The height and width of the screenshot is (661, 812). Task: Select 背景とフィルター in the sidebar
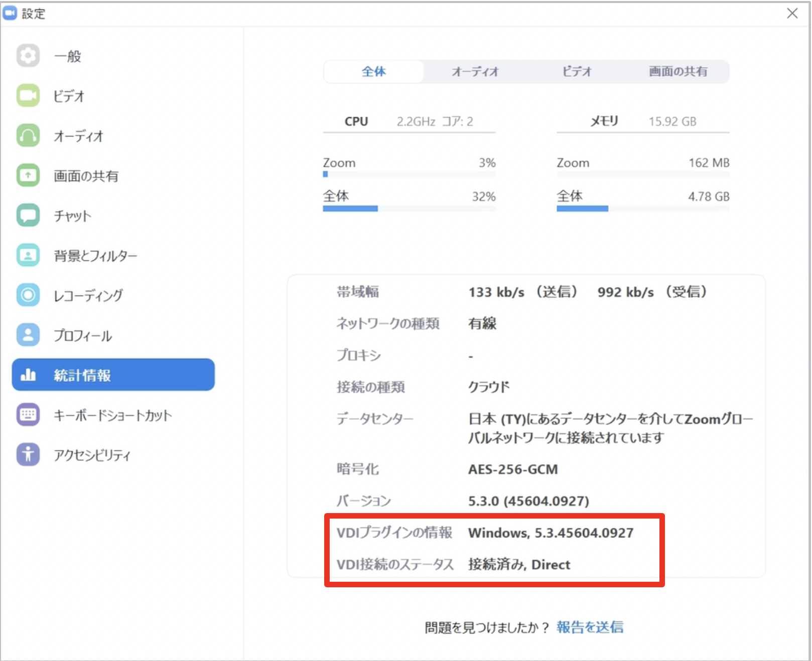click(95, 256)
